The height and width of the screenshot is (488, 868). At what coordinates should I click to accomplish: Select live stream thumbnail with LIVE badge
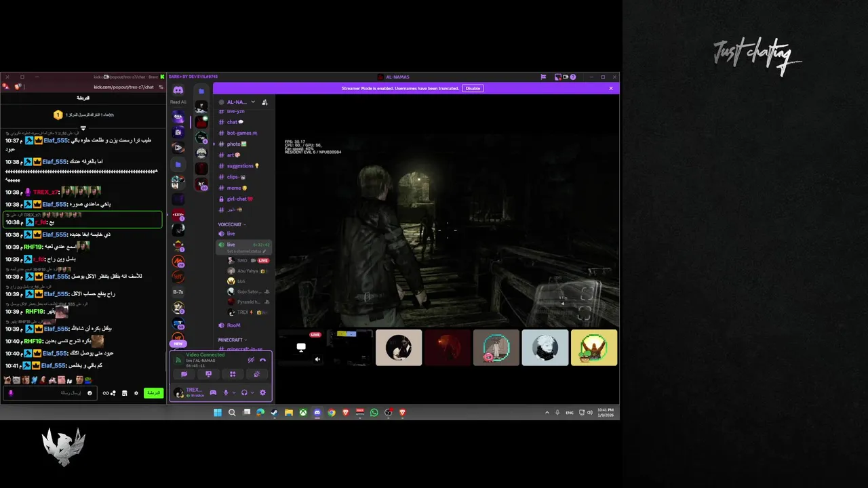pos(301,347)
